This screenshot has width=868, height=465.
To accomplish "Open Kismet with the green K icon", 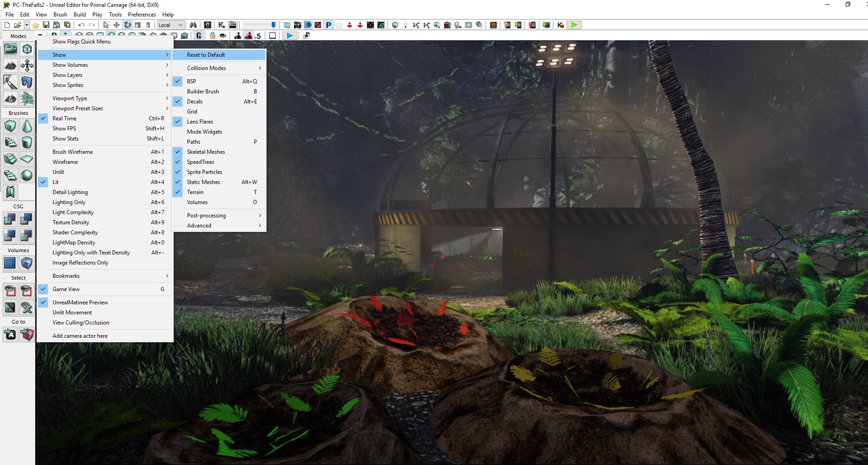I will pyautogui.click(x=222, y=25).
